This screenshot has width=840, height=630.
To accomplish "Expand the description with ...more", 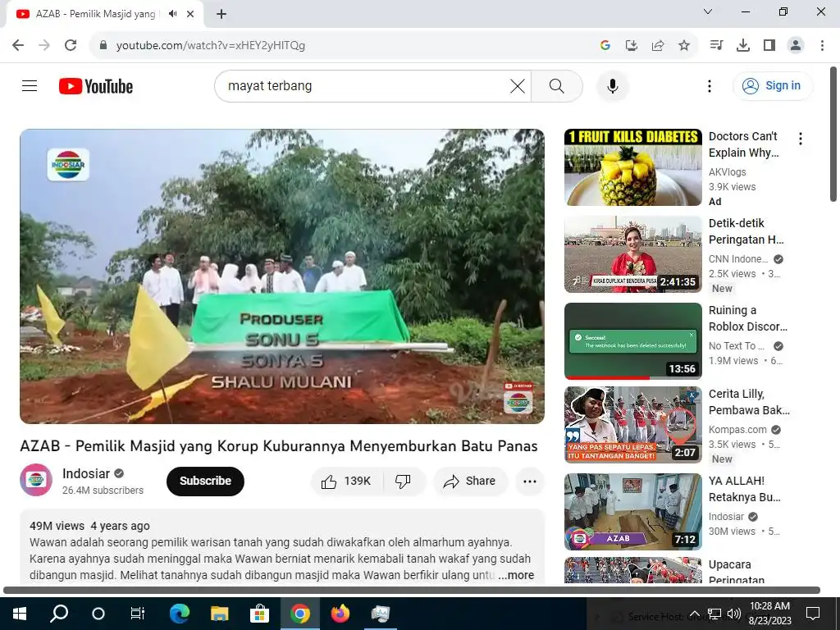I will (x=516, y=575).
